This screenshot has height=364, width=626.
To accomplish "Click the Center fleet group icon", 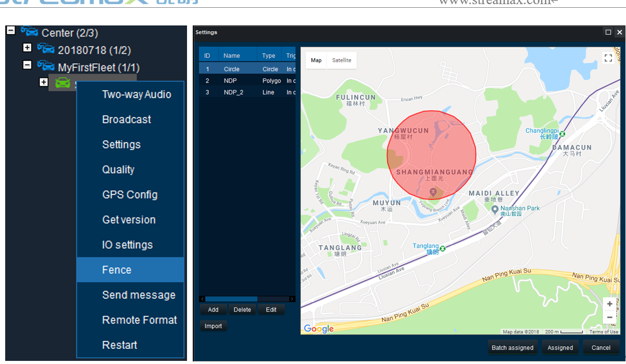I will tap(30, 32).
